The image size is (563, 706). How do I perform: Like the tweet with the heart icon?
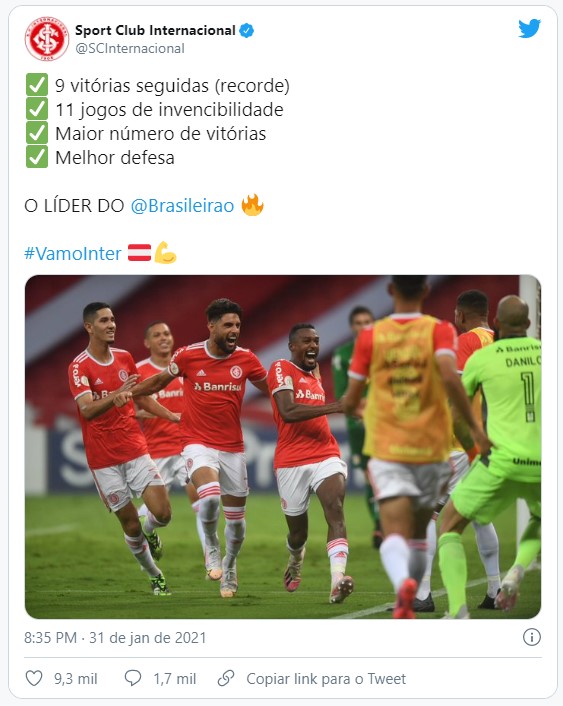pos(34,678)
